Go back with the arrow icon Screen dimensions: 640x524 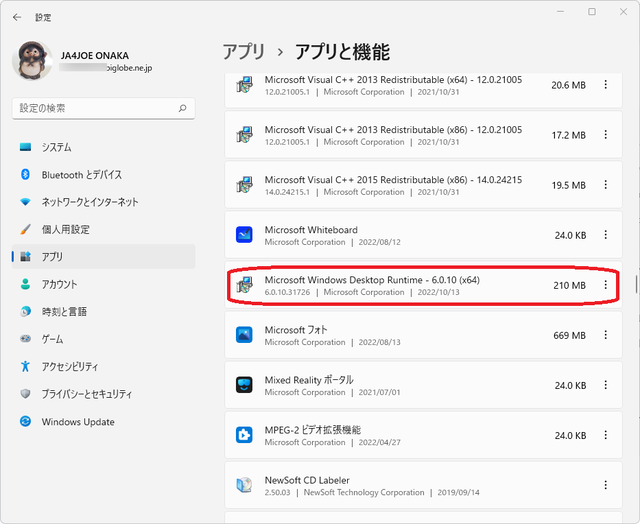17,17
